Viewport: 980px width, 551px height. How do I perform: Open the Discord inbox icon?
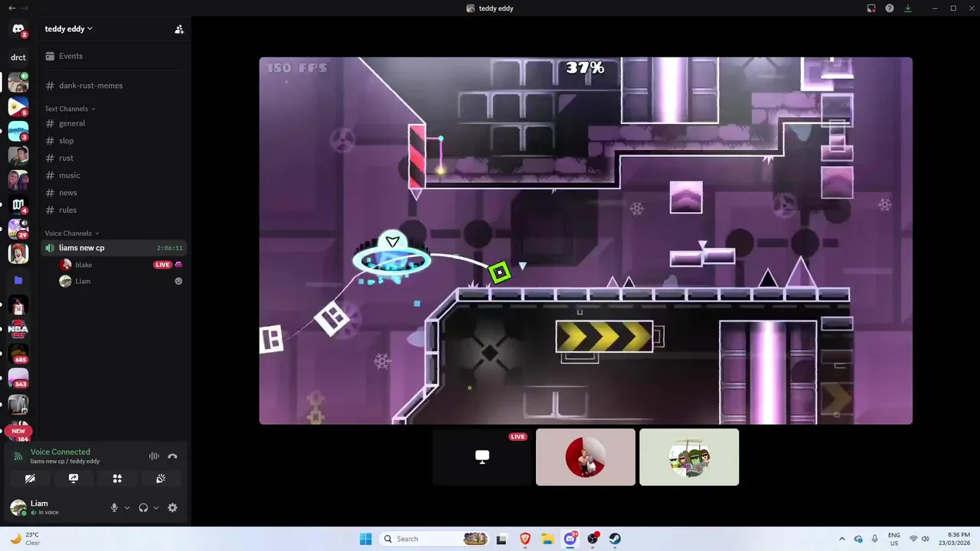(x=871, y=8)
